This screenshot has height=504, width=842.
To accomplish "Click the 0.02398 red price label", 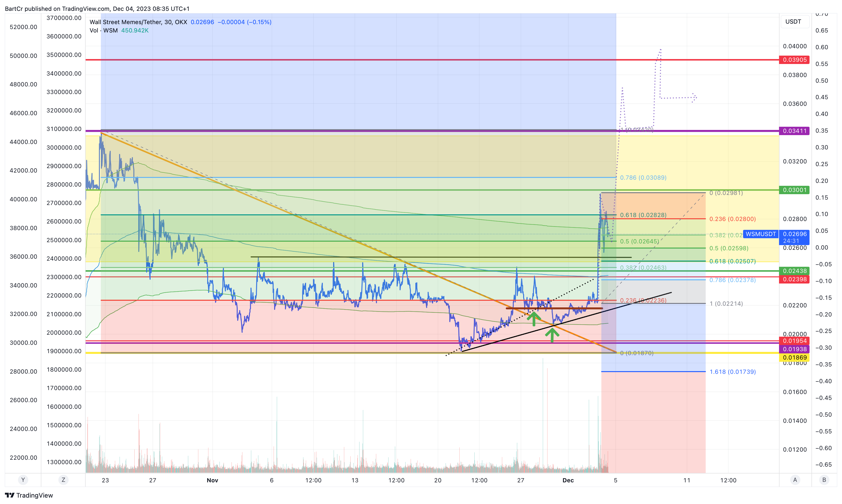I will tap(794, 279).
